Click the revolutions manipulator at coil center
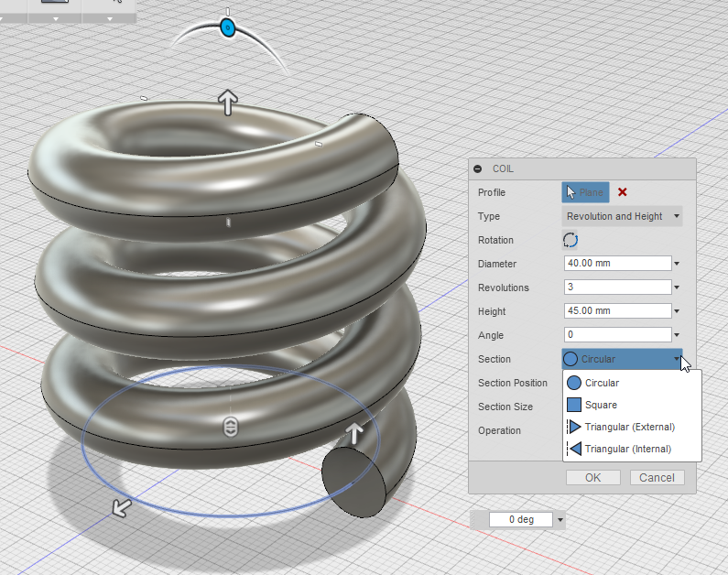The width and height of the screenshot is (728, 575). point(231,427)
